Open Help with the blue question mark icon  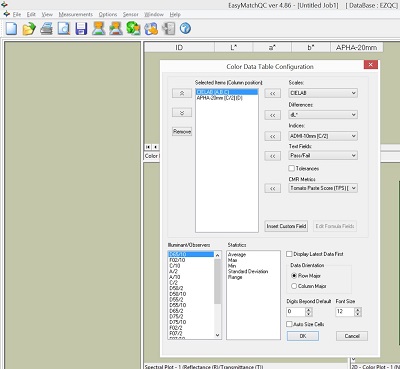185,28
